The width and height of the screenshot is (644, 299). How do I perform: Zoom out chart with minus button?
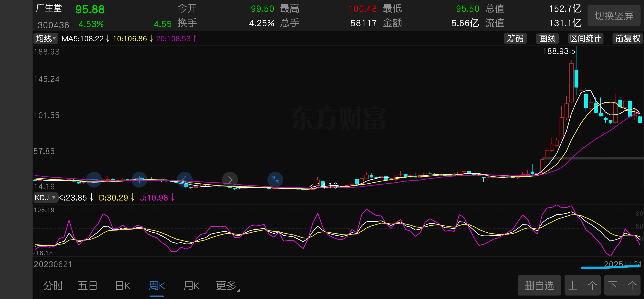pyautogui.click(x=94, y=180)
